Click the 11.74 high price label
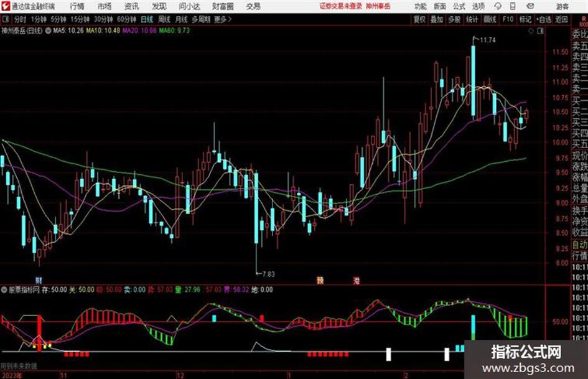The height and width of the screenshot is (379, 588). (488, 40)
